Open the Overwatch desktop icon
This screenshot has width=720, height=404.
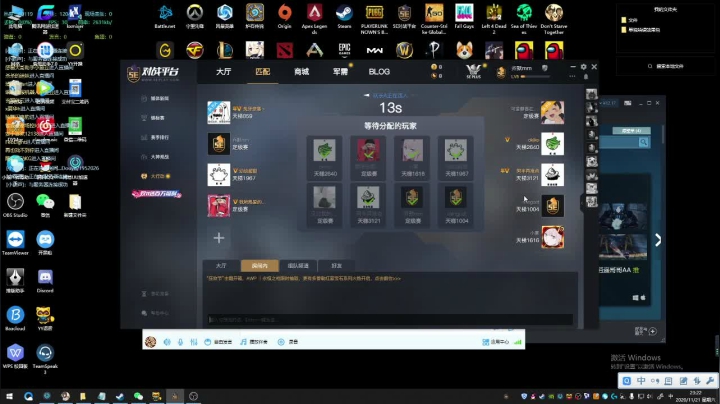tap(195, 17)
